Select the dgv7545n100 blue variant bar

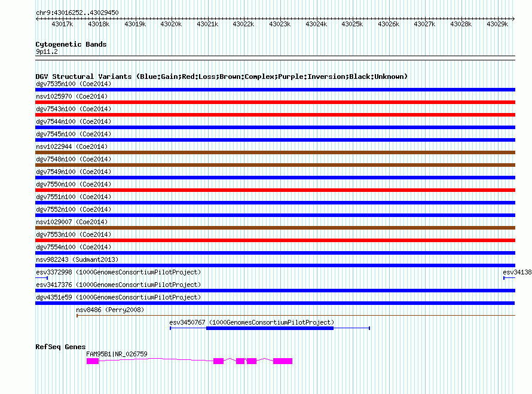275,140
